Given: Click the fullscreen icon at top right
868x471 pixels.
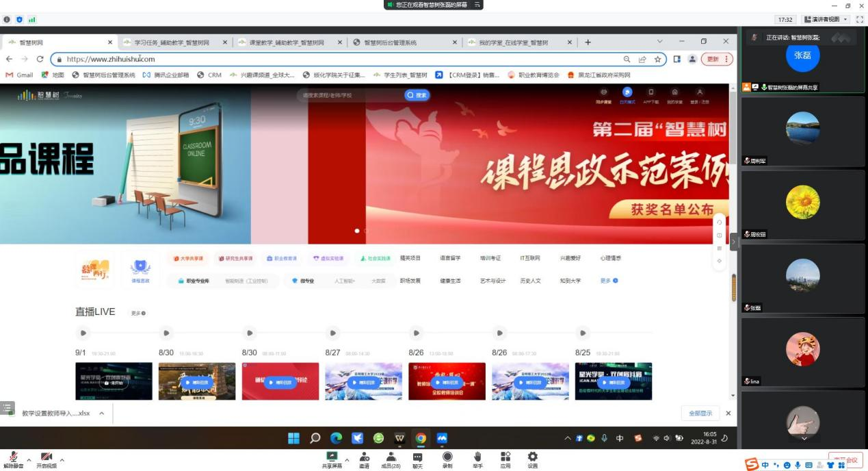Looking at the screenshot, I should click(x=860, y=20).
